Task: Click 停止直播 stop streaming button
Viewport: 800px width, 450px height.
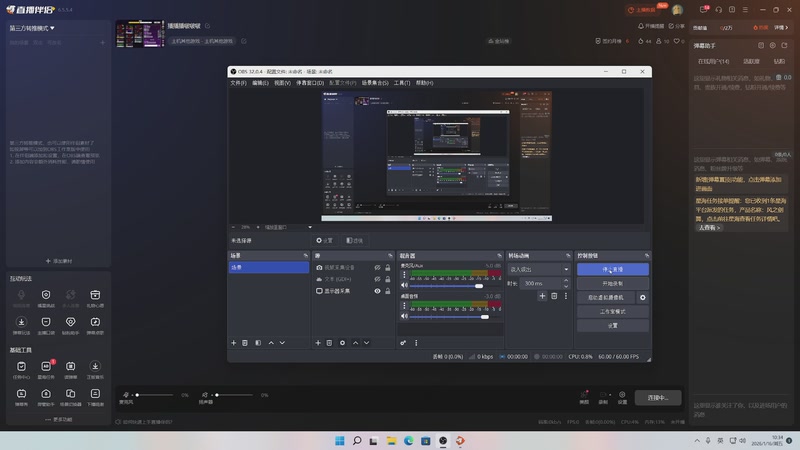Action: click(x=613, y=269)
